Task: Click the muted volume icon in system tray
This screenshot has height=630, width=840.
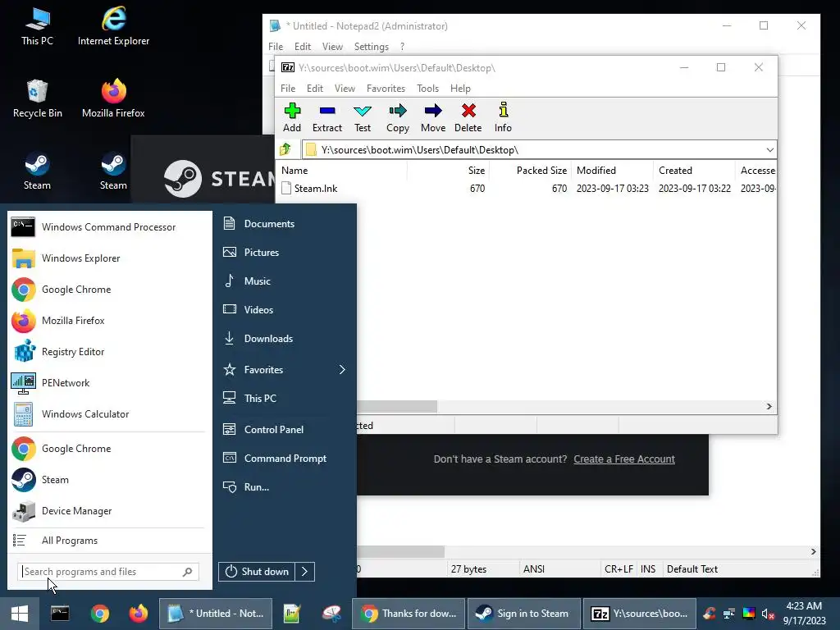Action: tap(768, 614)
